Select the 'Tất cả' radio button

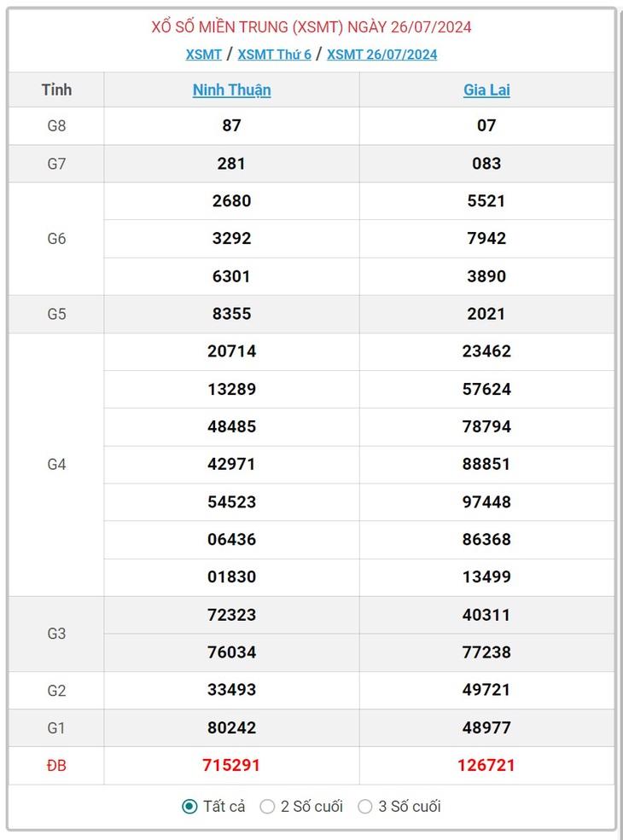coord(189,806)
